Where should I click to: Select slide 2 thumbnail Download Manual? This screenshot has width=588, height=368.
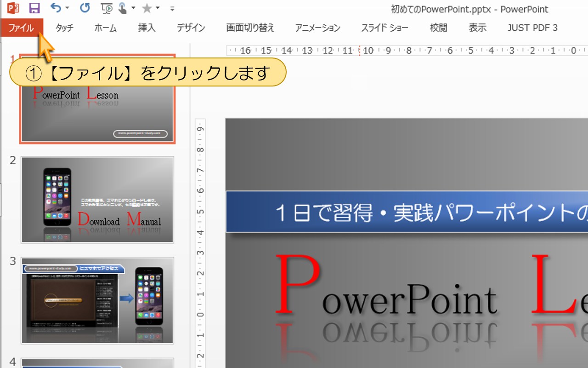pyautogui.click(x=97, y=200)
